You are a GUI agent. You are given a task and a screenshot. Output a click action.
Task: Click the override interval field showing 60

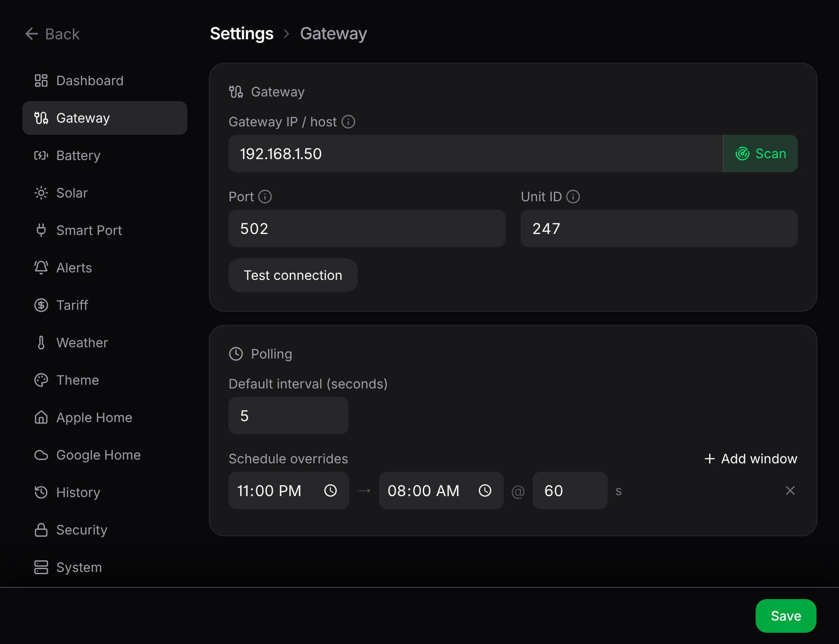(570, 490)
